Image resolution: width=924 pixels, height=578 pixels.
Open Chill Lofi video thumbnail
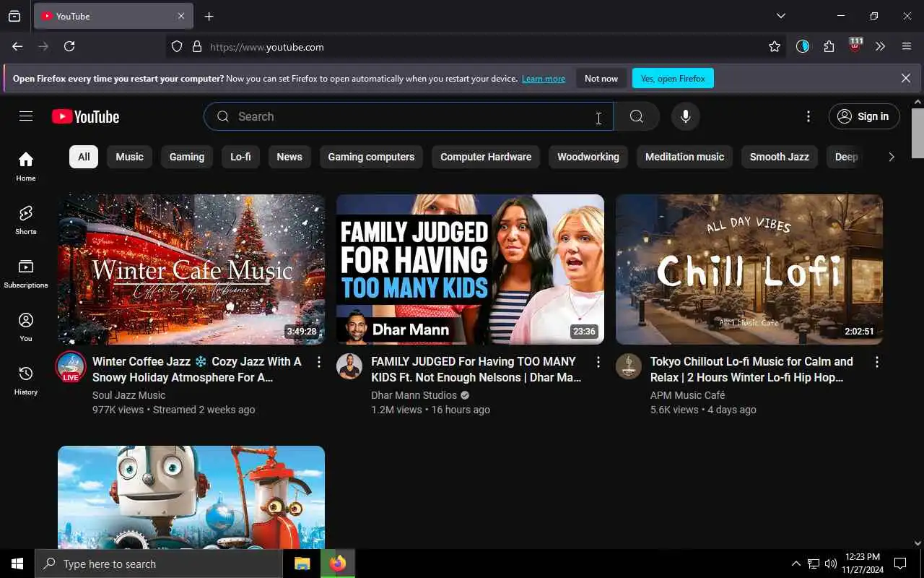(749, 269)
